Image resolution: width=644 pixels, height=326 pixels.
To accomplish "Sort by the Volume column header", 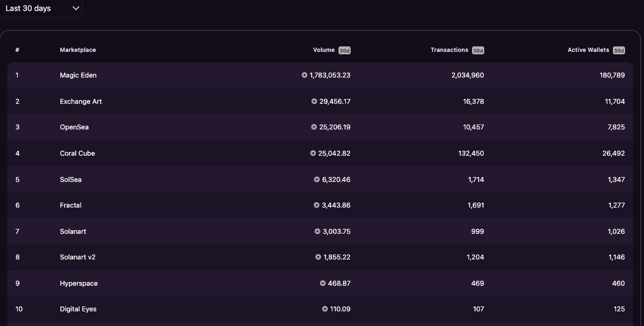I will [324, 49].
